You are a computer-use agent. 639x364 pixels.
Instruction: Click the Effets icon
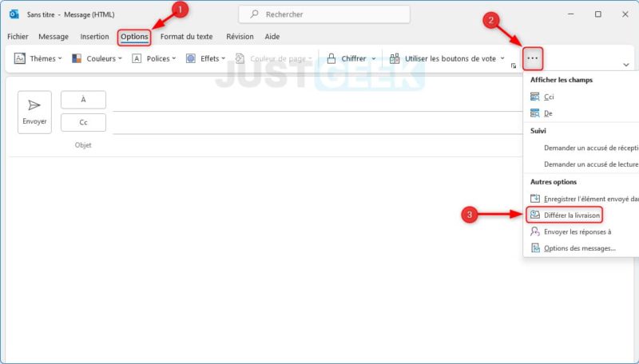[x=190, y=58]
